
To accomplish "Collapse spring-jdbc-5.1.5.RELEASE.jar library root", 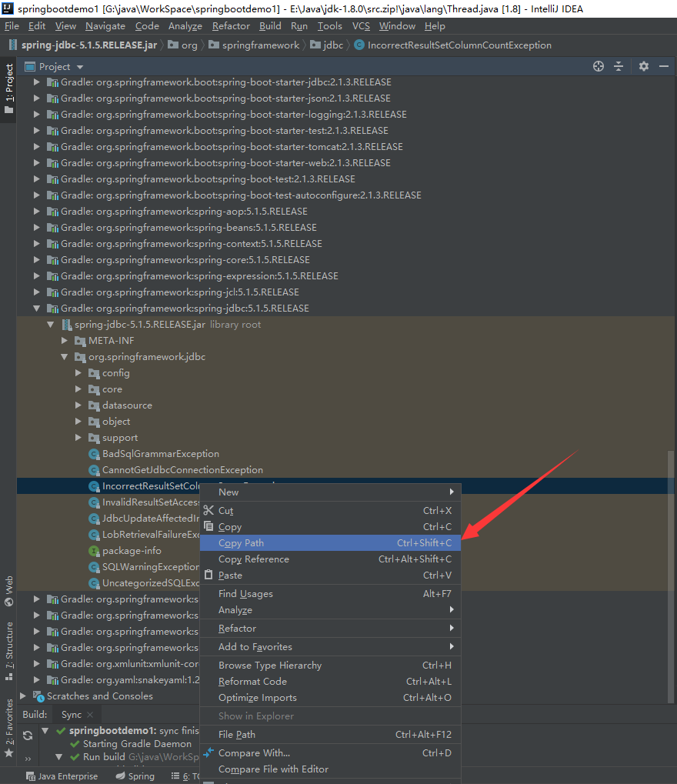I will click(x=51, y=325).
